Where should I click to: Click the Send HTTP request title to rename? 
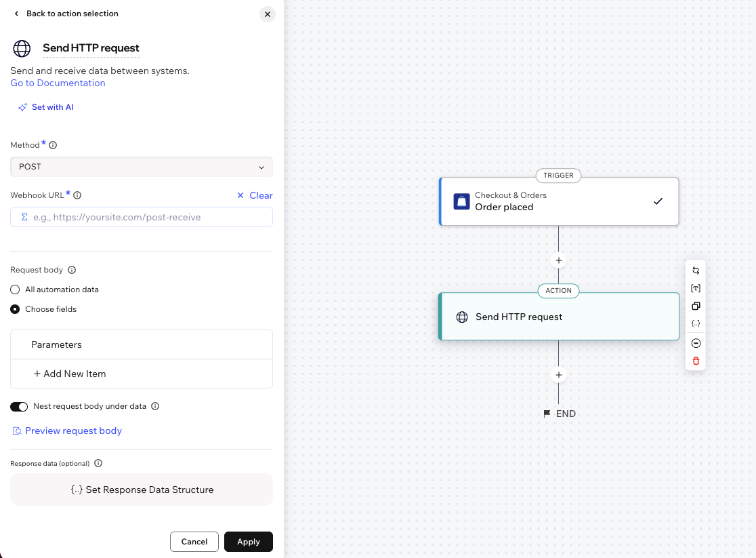[91, 47]
